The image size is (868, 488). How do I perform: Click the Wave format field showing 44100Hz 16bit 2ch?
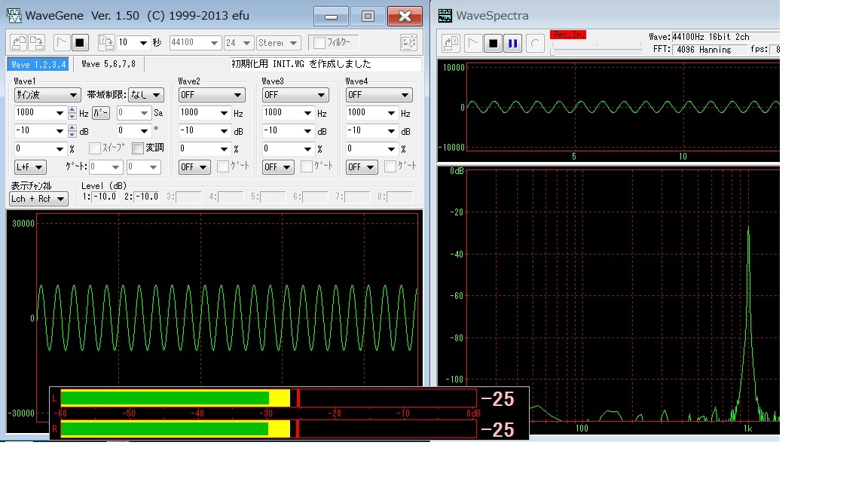pos(725,37)
